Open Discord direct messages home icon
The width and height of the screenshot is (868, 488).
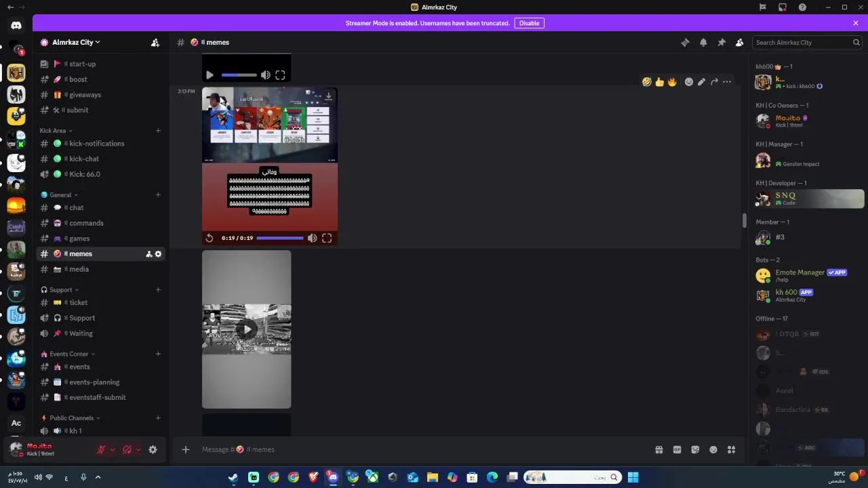[16, 25]
